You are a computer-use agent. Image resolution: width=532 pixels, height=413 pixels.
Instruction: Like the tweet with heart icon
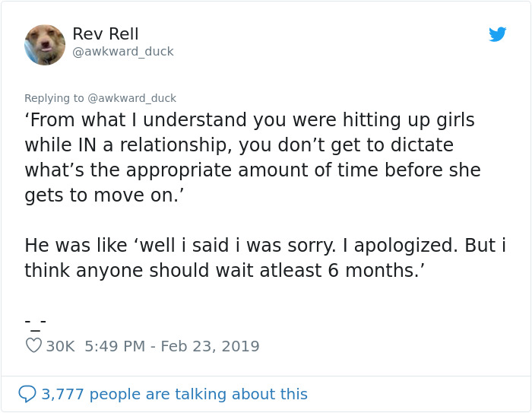(x=33, y=346)
